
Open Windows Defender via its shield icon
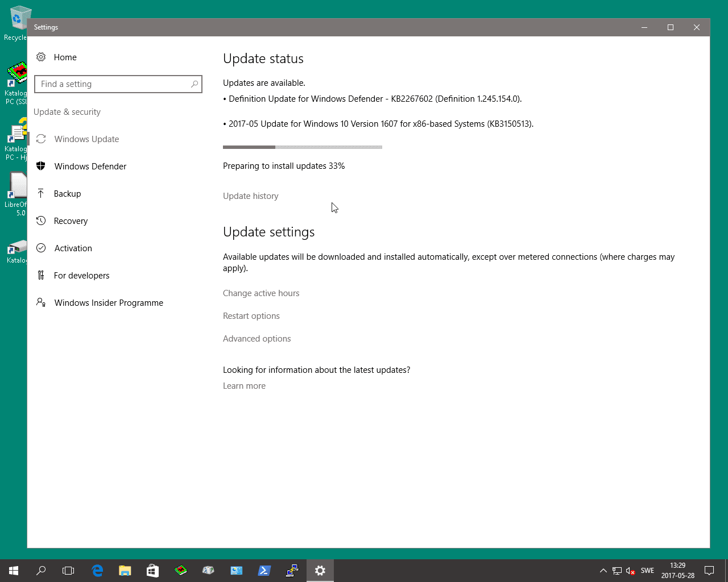point(41,166)
